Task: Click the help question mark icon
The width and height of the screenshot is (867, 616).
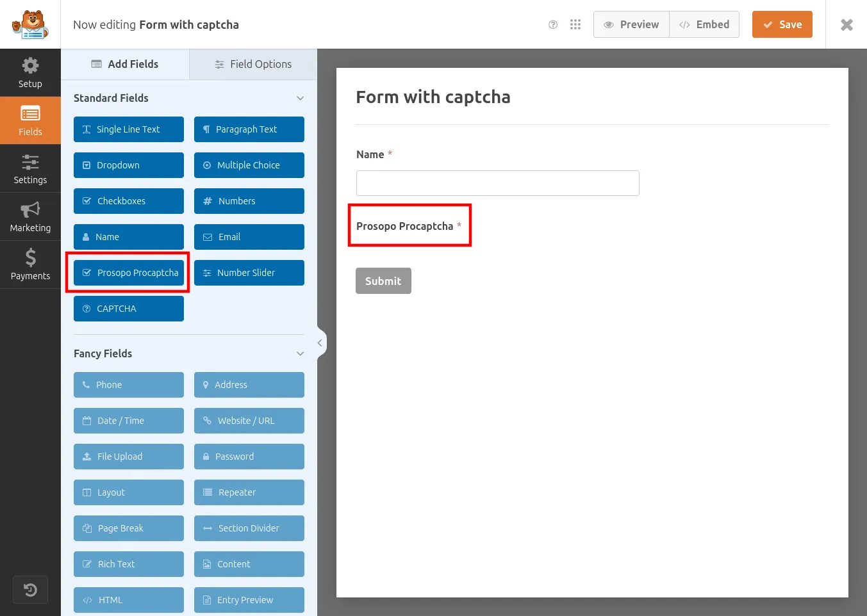Action: 553,25
